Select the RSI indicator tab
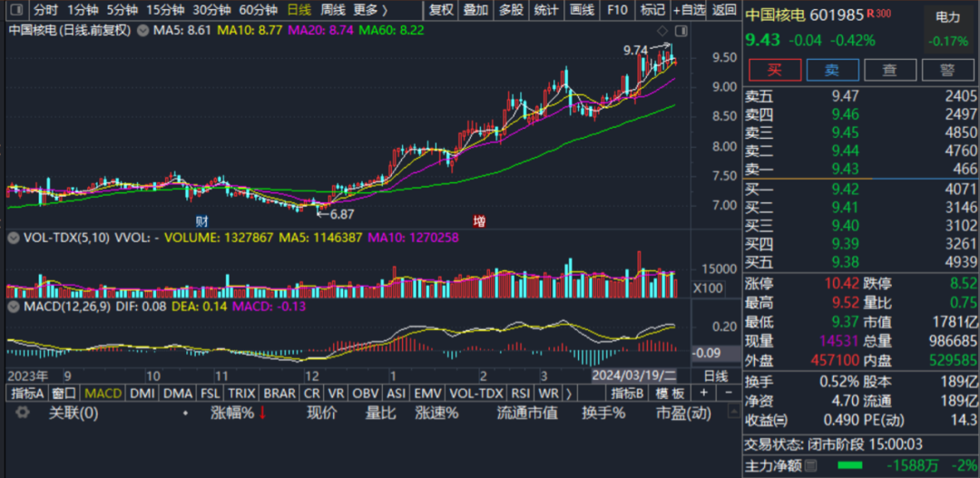Image resolution: width=980 pixels, height=478 pixels. (521, 393)
